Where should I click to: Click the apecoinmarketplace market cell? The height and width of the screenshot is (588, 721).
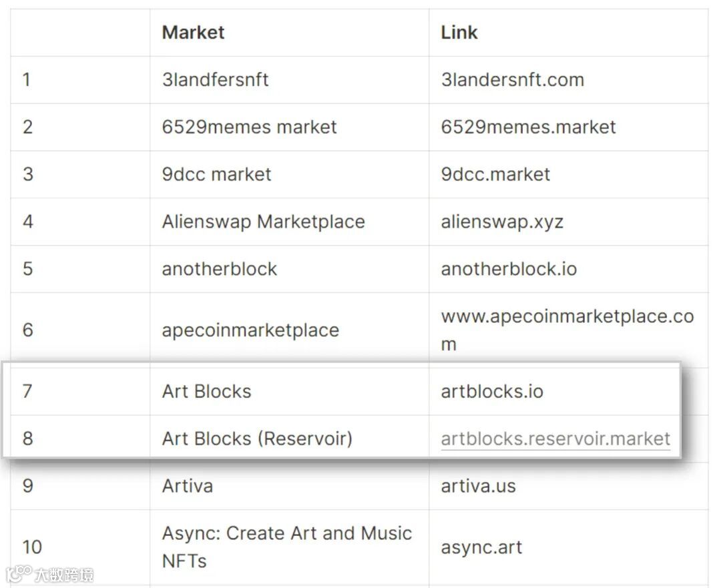pos(250,330)
